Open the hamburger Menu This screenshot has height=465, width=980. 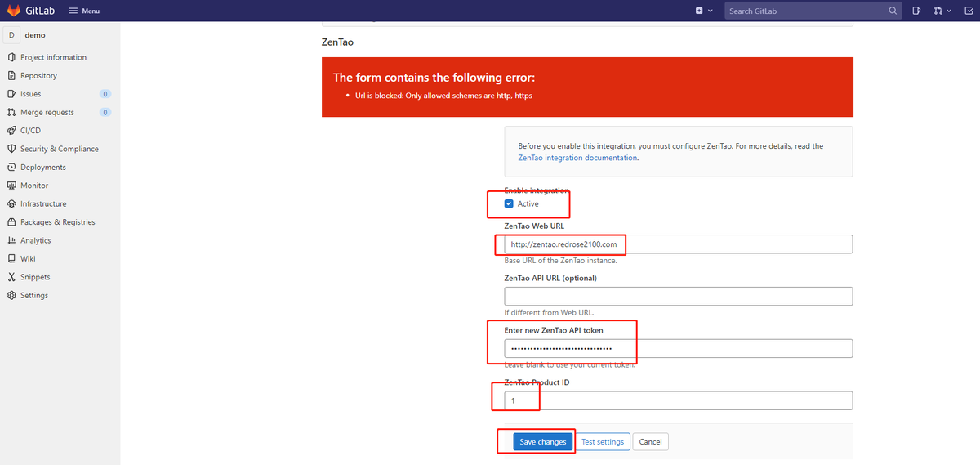click(x=84, y=11)
